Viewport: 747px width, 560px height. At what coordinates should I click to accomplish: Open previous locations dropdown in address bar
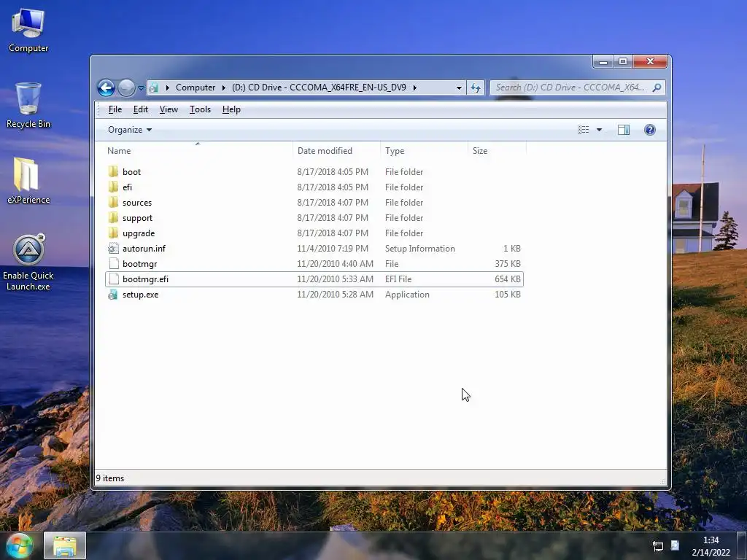(x=459, y=87)
